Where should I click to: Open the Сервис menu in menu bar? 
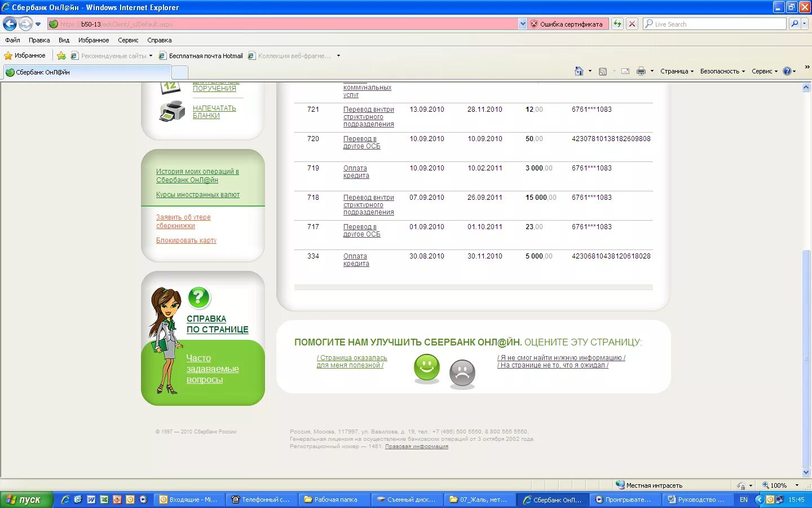[x=128, y=40]
